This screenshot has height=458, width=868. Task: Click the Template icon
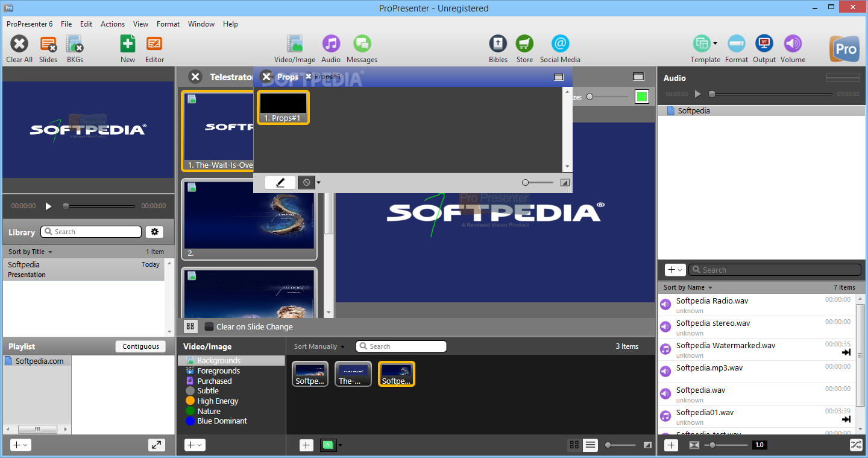[701, 44]
